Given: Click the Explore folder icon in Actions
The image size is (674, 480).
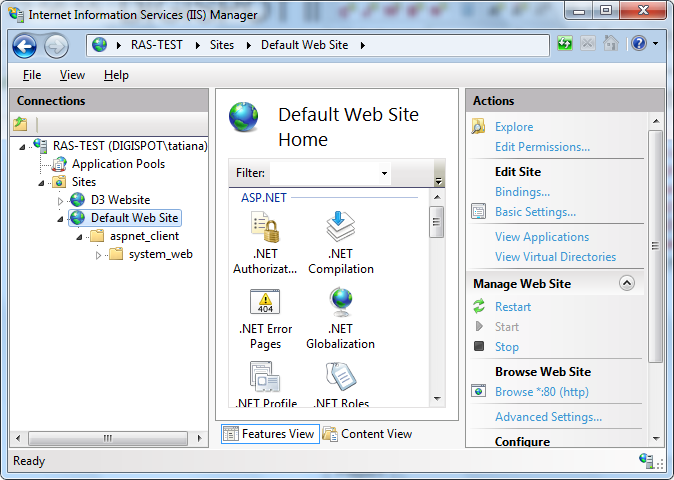Looking at the screenshot, I should pyautogui.click(x=478, y=127).
